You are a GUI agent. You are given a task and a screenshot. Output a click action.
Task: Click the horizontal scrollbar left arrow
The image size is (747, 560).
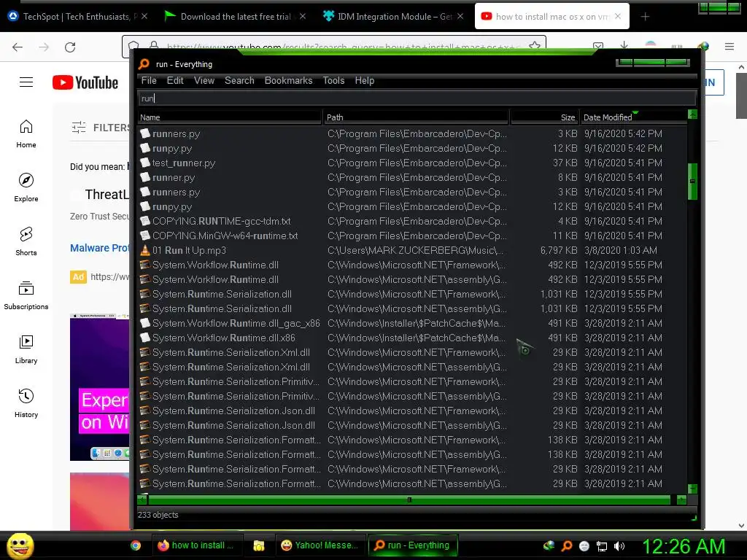[142, 500]
